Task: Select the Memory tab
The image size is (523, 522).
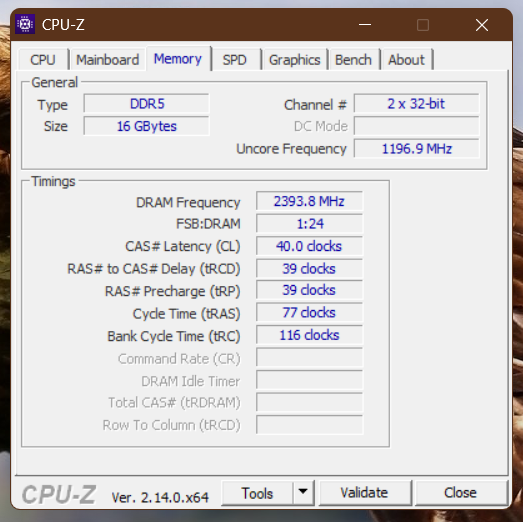Action: [x=178, y=59]
